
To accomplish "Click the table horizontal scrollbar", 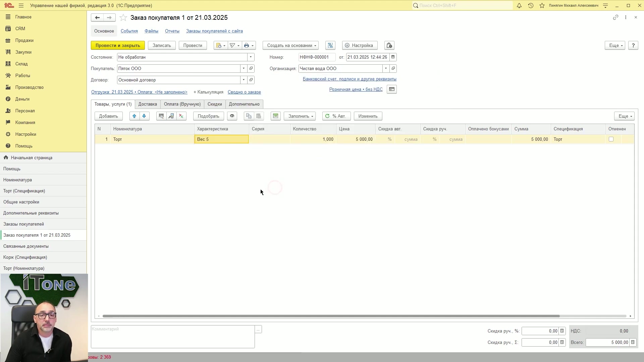I will point(331,316).
